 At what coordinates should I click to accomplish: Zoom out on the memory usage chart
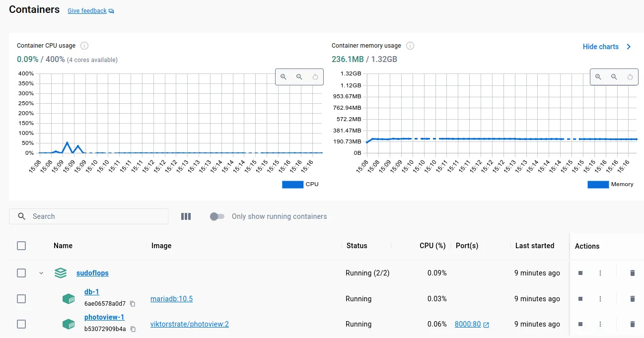(x=614, y=77)
